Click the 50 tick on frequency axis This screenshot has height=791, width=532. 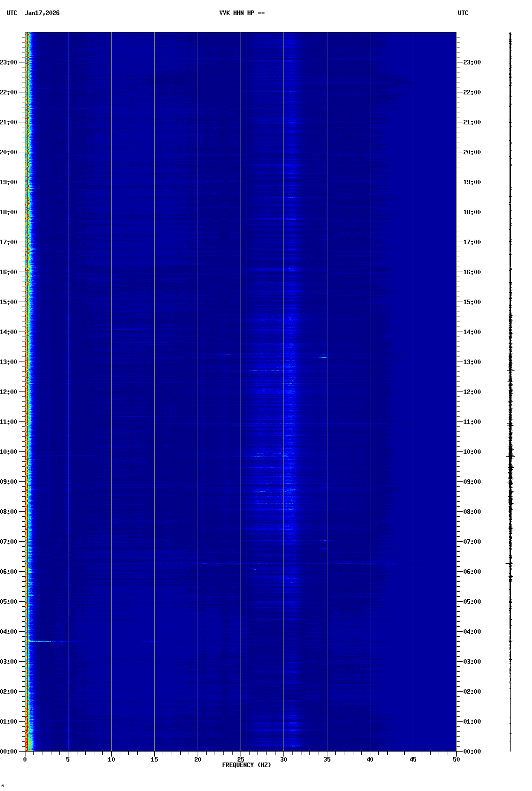[x=456, y=760]
